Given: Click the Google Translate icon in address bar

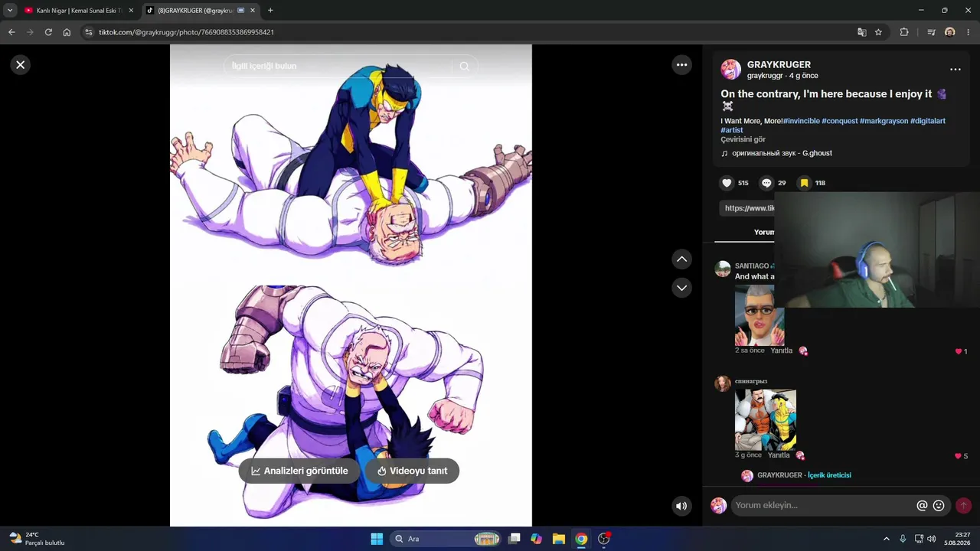Looking at the screenshot, I should coord(862,32).
